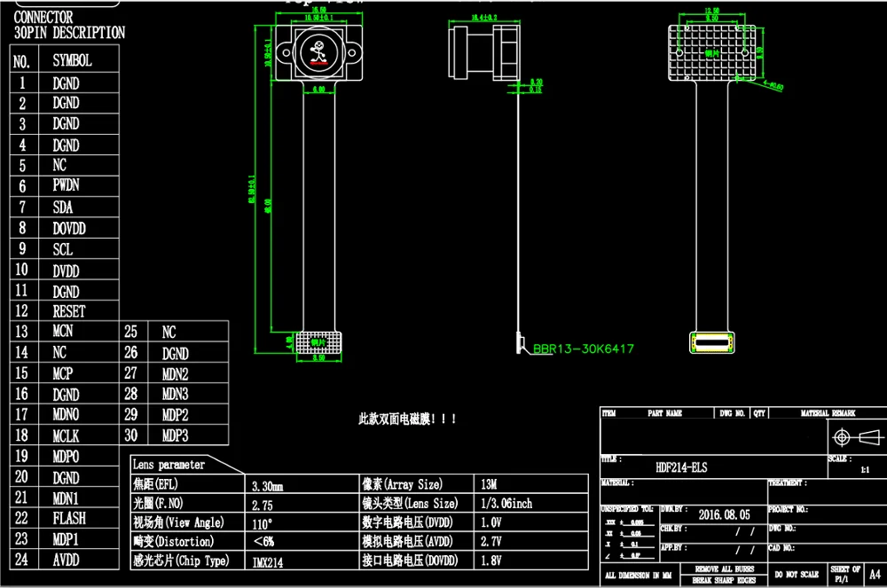This screenshot has height=588, width=887.
Task: Click the Array Size value '13M'
Action: click(489, 484)
